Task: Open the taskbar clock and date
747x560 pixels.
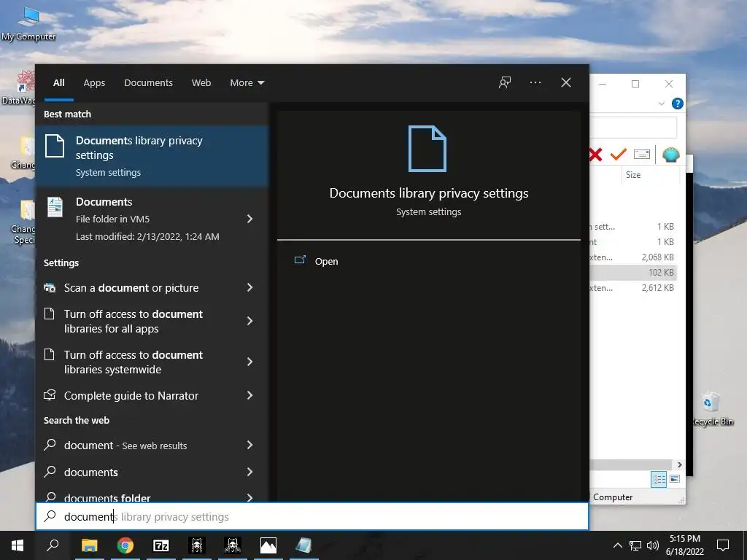Action: click(x=684, y=545)
